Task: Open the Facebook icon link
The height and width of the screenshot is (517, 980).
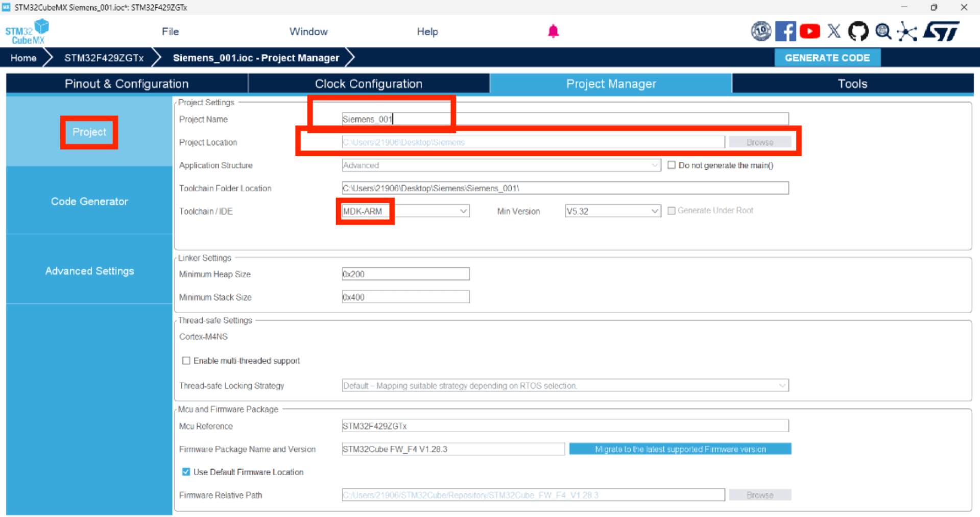Action: (x=785, y=32)
